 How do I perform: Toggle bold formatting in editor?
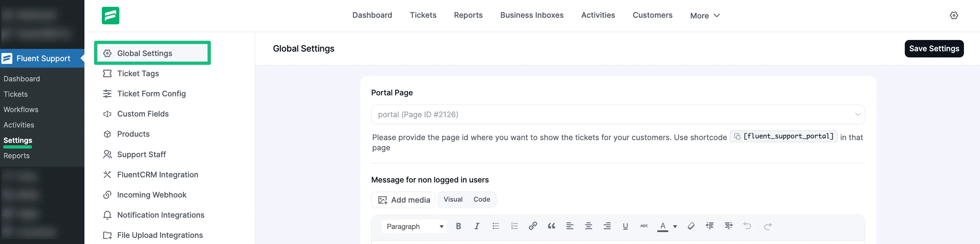pos(458,226)
